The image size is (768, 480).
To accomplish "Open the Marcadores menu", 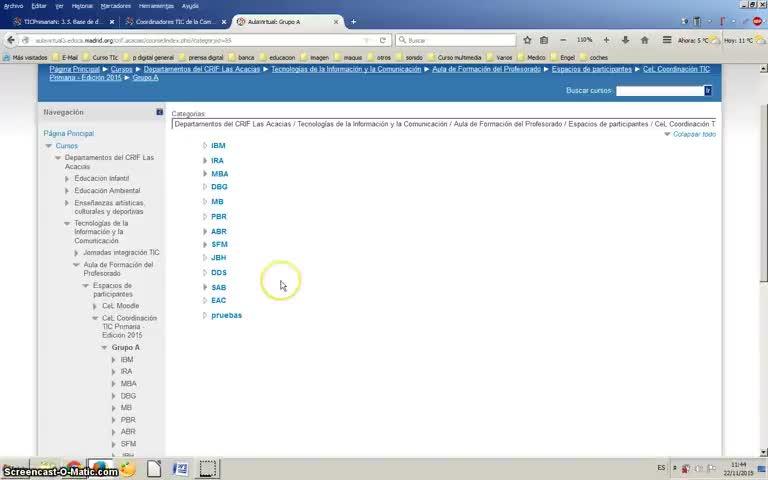I will [116, 6].
